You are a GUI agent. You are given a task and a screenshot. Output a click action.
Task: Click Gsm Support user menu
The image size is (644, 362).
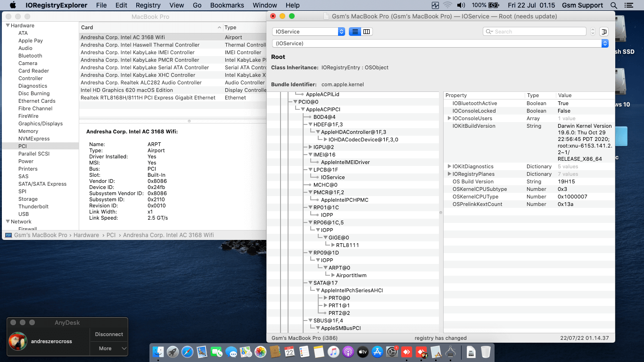pyautogui.click(x=582, y=5)
